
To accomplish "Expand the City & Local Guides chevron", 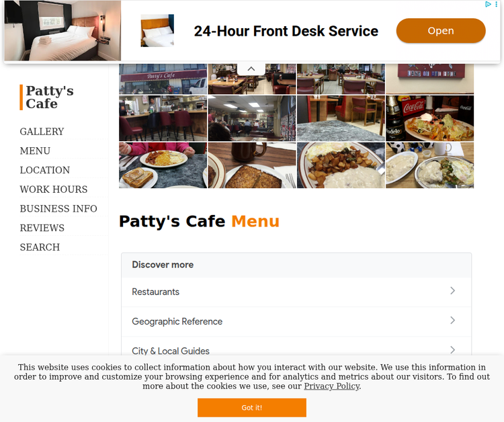I will tap(452, 350).
